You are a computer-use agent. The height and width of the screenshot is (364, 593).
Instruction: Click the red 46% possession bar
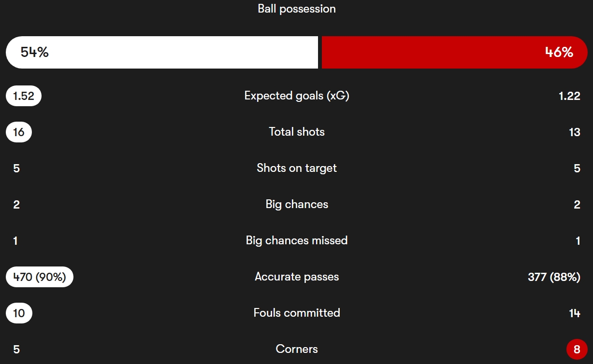(455, 52)
